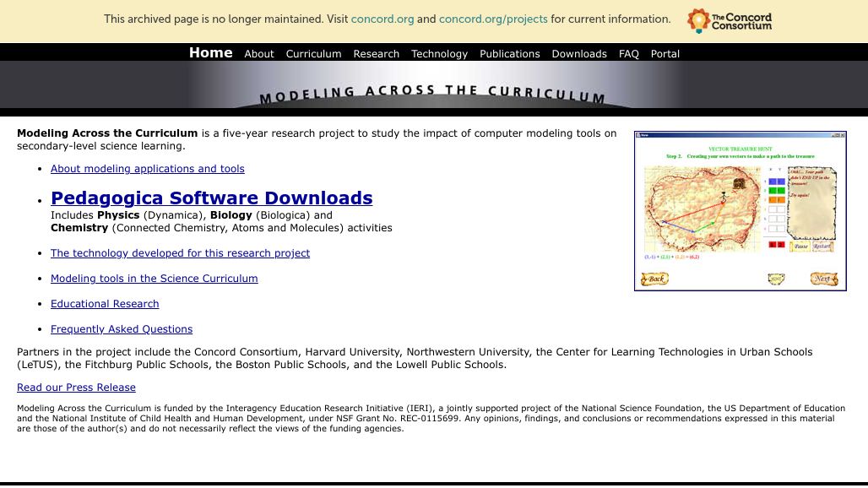Open the Research menu item

(x=377, y=54)
